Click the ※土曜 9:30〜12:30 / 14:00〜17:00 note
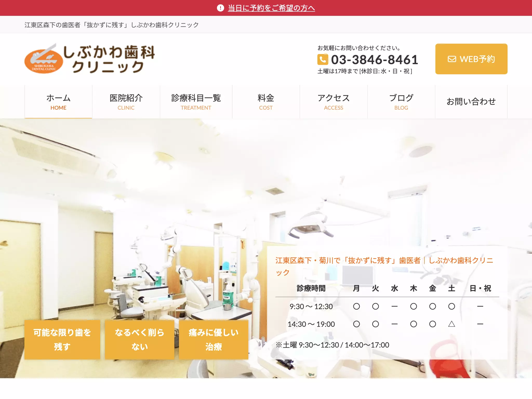The height and width of the screenshot is (399, 532). pos(332,345)
